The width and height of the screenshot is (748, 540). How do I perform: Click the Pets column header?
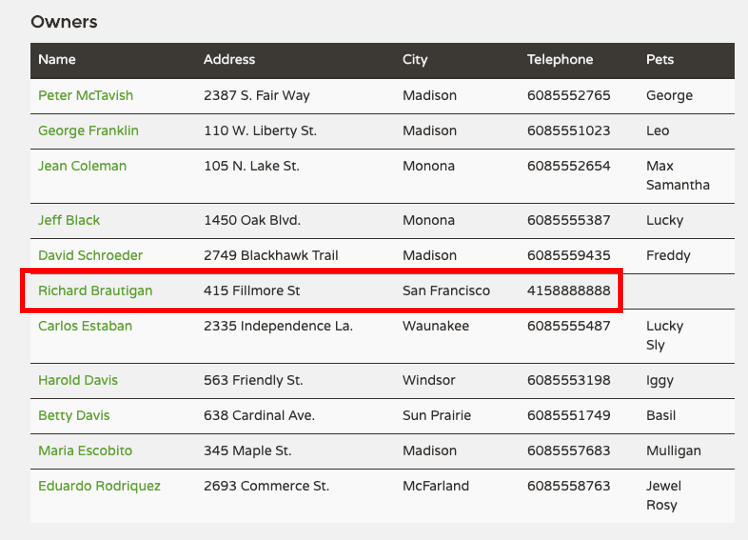[660, 60]
